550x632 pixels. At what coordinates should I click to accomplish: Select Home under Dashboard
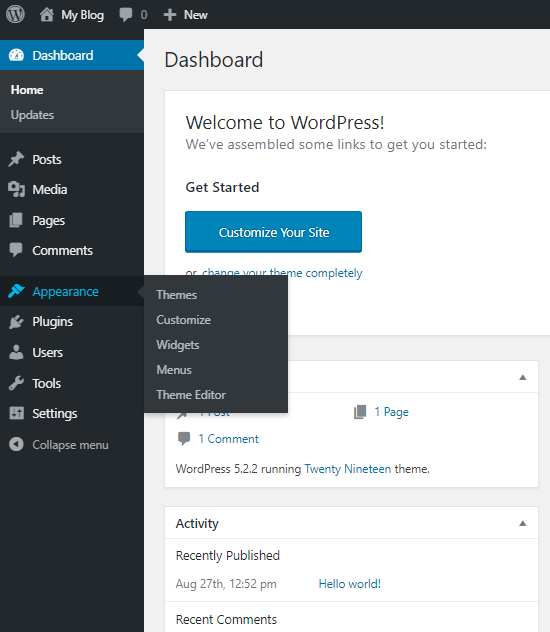click(27, 90)
